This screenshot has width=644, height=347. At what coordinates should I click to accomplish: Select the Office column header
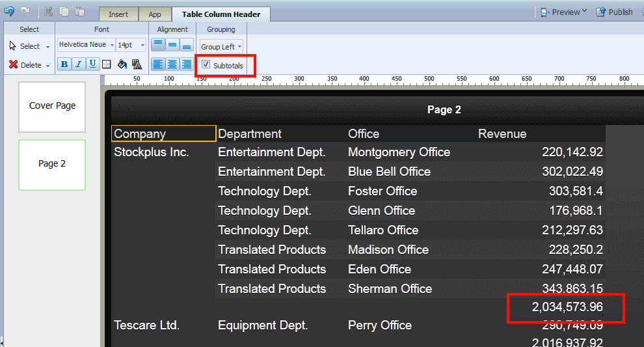click(x=364, y=133)
